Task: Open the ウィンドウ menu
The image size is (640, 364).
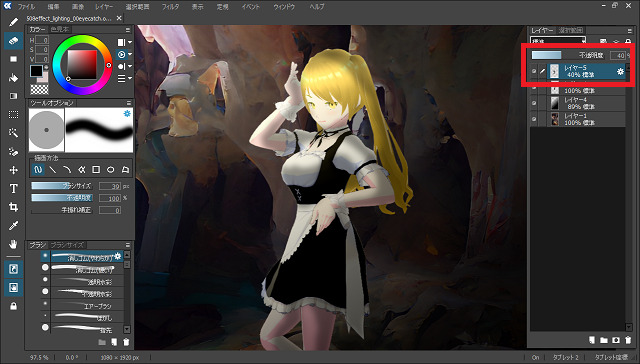Action: [x=285, y=7]
